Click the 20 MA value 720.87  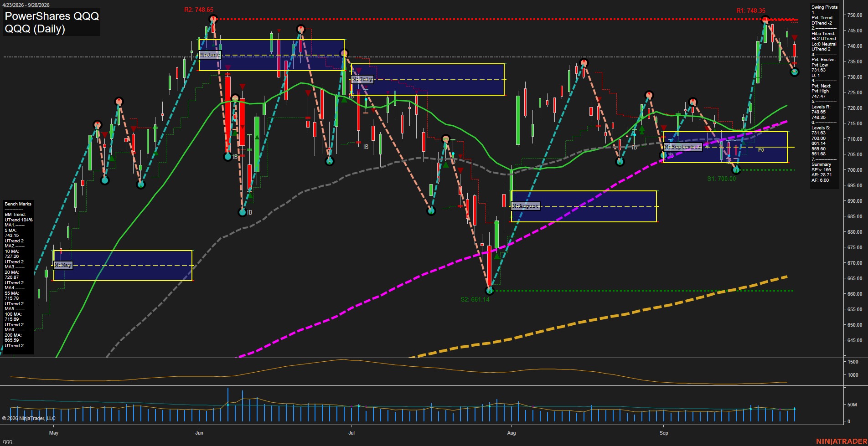(x=12, y=277)
